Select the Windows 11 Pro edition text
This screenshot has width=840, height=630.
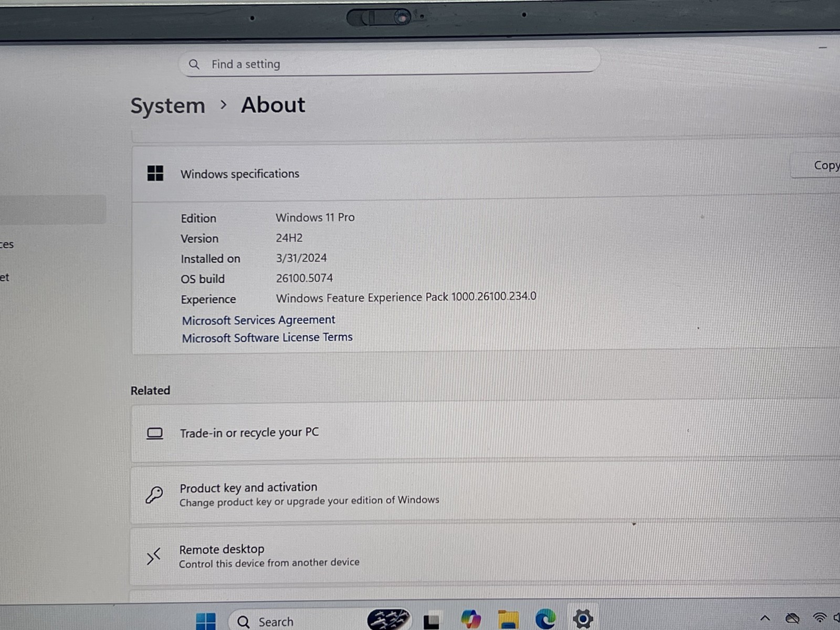tap(315, 217)
